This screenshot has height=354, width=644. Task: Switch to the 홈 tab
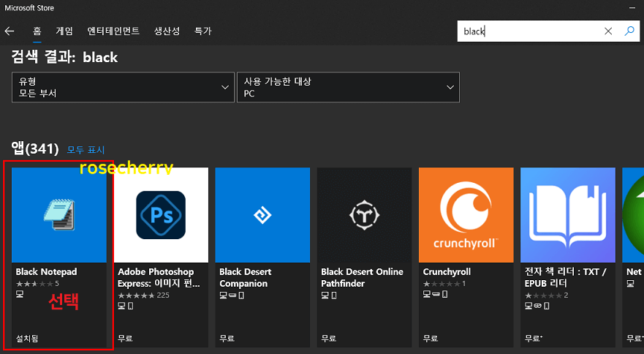37,31
